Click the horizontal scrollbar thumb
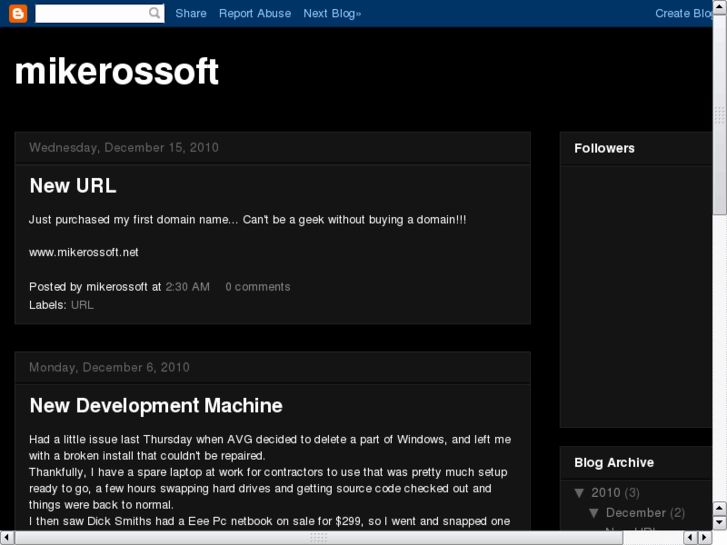 (318, 537)
